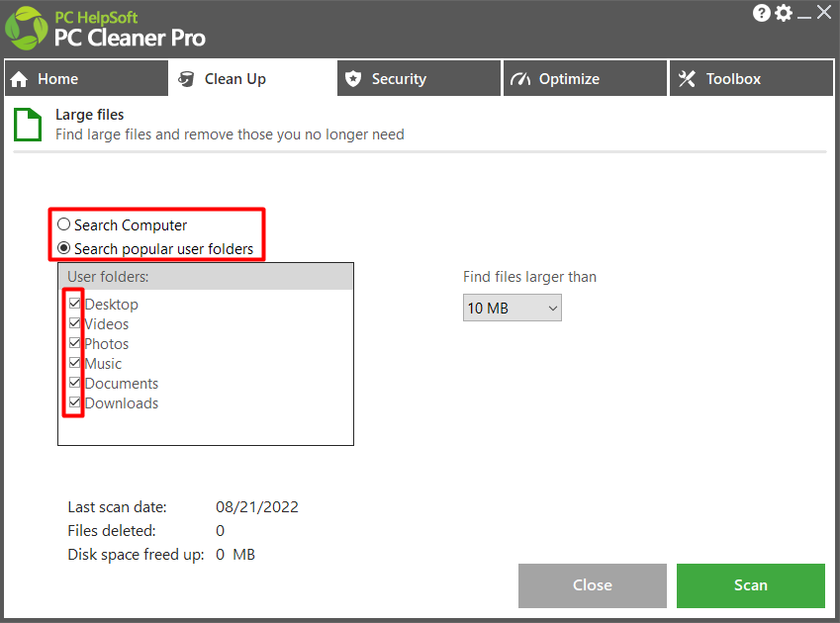The image size is (840, 623).
Task: Close the PC Cleaner Pro window
Action: coord(824,12)
